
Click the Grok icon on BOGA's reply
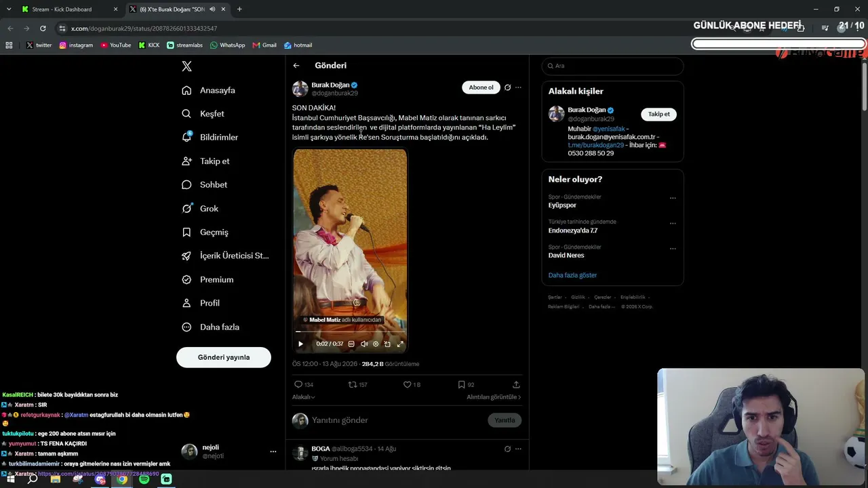[x=507, y=449]
